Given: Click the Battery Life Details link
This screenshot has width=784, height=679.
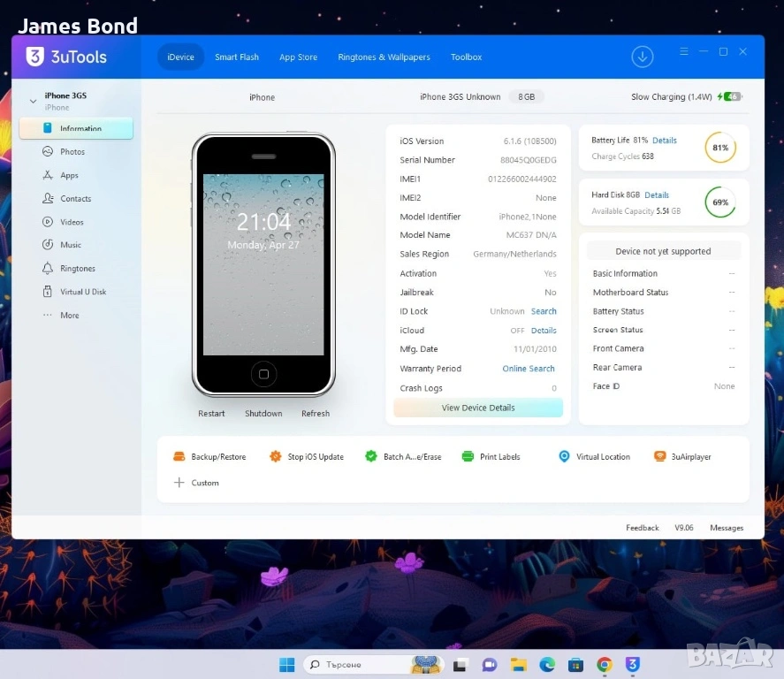Looking at the screenshot, I should [665, 141].
